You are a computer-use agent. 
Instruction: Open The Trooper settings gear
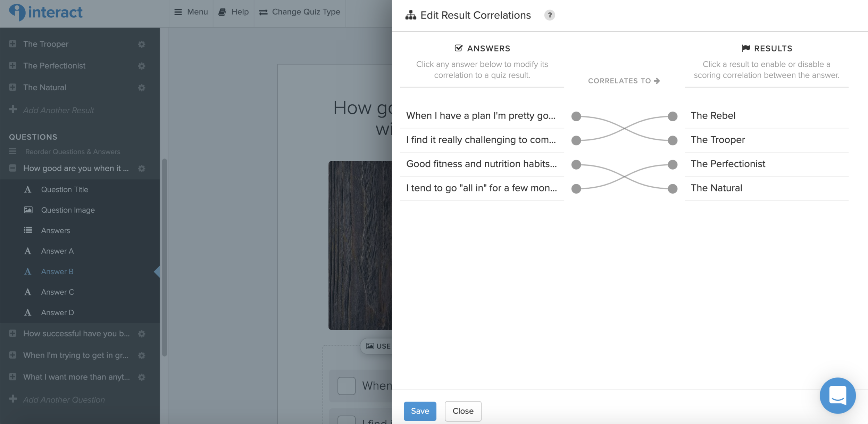coord(141,44)
